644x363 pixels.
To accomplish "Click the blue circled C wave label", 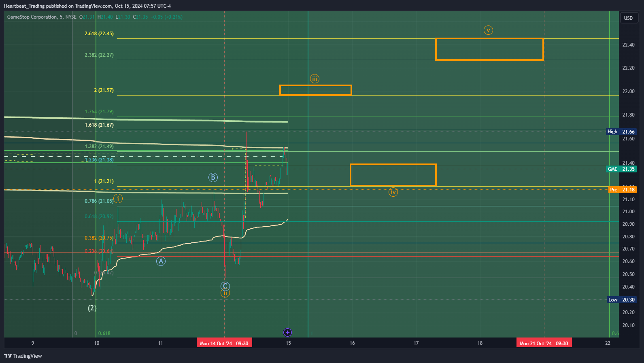I will point(225,286).
